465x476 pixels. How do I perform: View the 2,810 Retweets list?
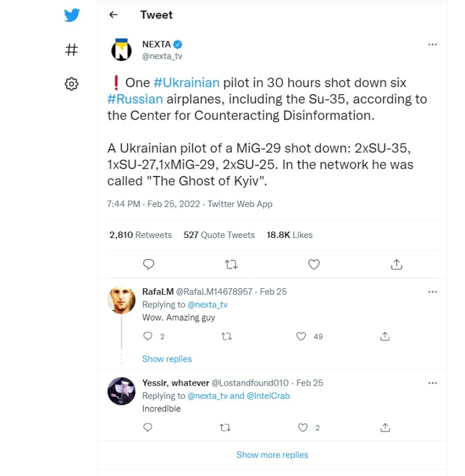141,235
